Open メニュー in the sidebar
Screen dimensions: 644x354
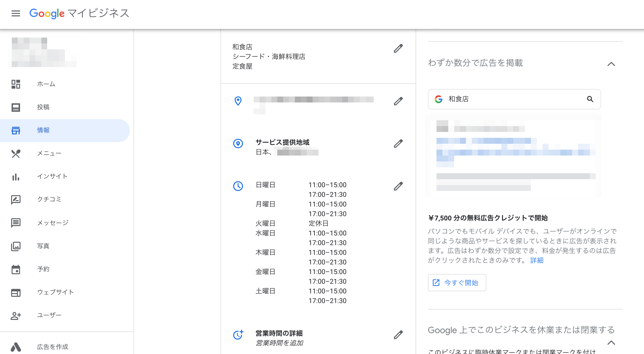click(65, 153)
